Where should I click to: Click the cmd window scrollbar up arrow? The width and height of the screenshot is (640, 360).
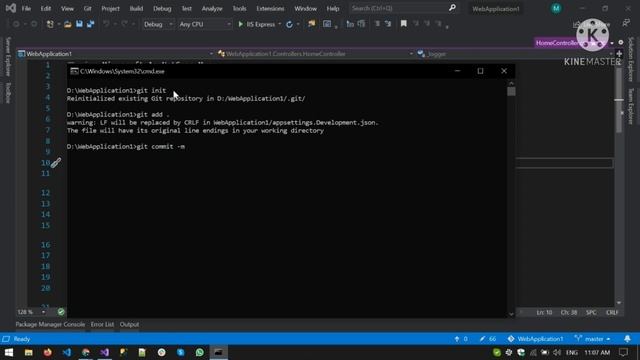point(511,83)
